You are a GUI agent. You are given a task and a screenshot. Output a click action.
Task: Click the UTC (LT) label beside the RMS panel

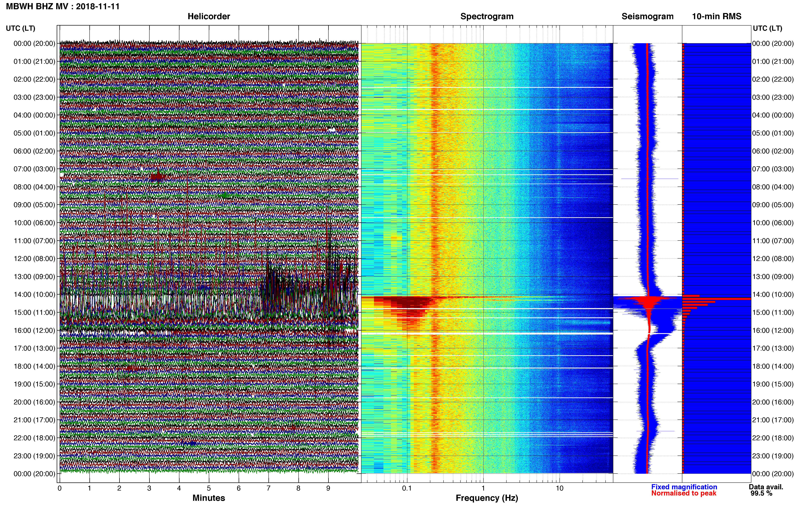(767, 28)
